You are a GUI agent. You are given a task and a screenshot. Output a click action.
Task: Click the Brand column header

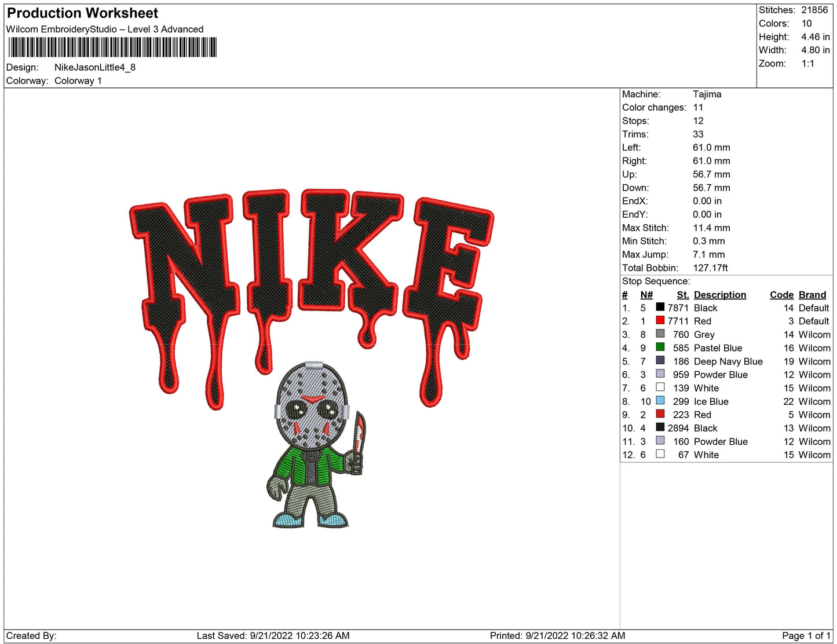tap(813, 295)
